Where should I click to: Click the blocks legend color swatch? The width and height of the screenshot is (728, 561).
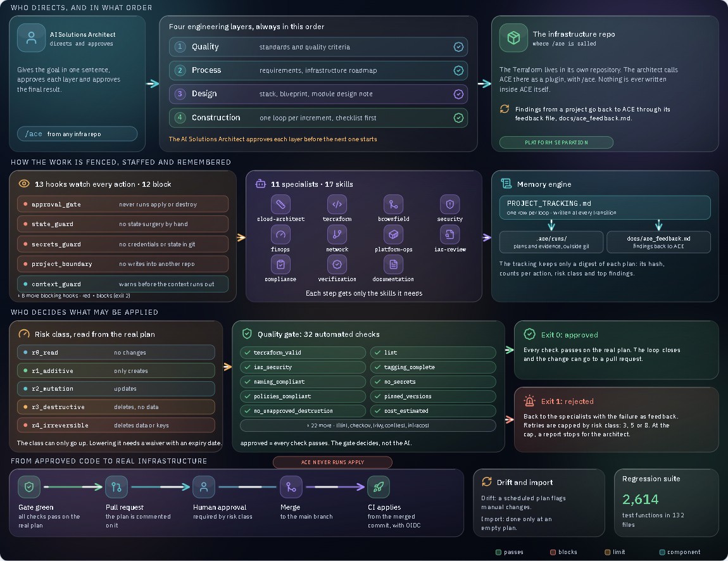(x=553, y=552)
